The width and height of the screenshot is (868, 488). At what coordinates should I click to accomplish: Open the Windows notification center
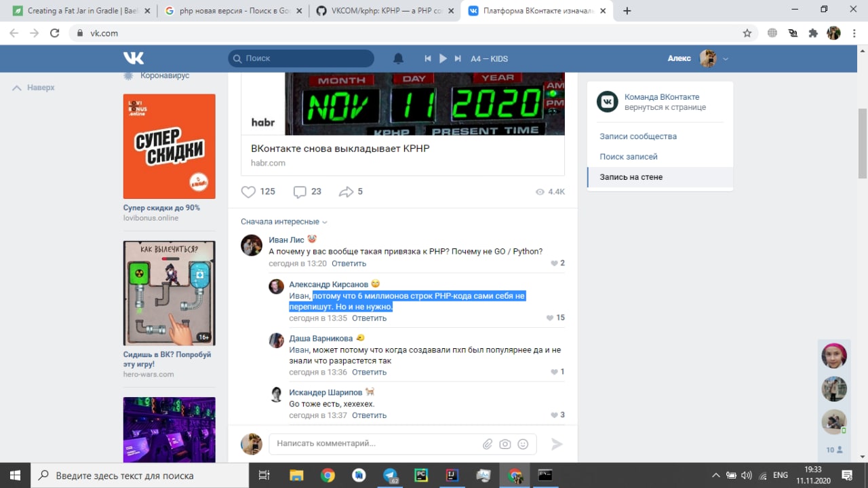coord(846,475)
